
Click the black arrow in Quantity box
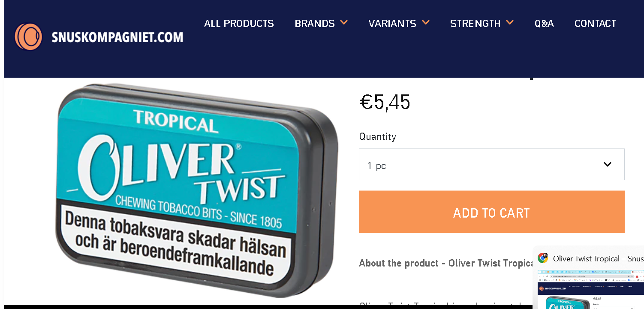pyautogui.click(x=608, y=164)
